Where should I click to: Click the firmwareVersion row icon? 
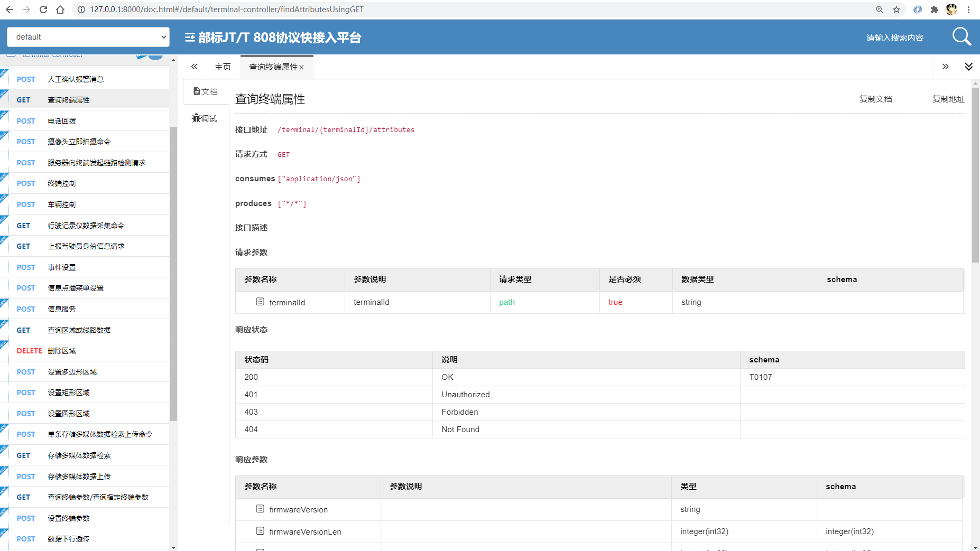pos(260,509)
